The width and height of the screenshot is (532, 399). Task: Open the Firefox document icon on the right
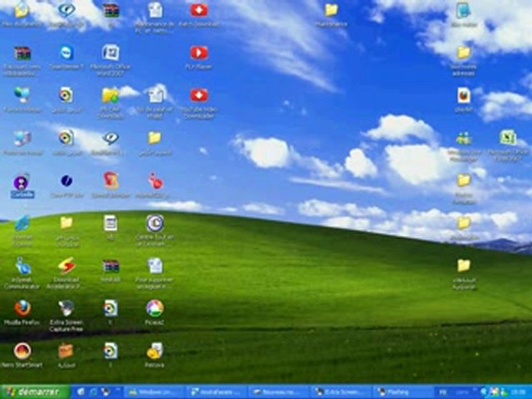pos(463,100)
